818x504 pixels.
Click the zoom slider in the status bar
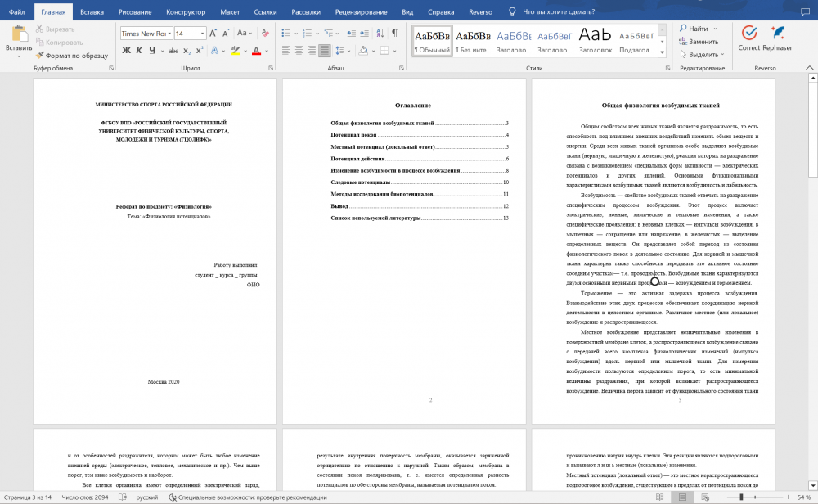755,497
